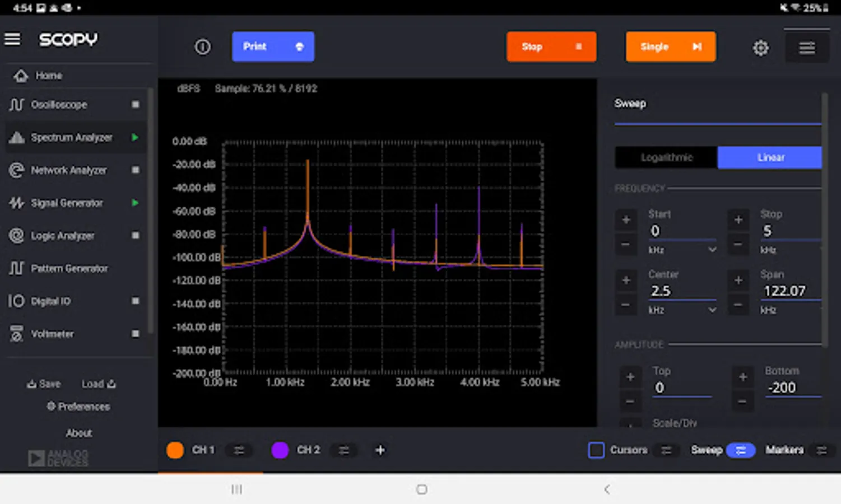Screen dimensions: 841x504
Task: Open CH 1 settings sliders icon
Action: tap(239, 450)
